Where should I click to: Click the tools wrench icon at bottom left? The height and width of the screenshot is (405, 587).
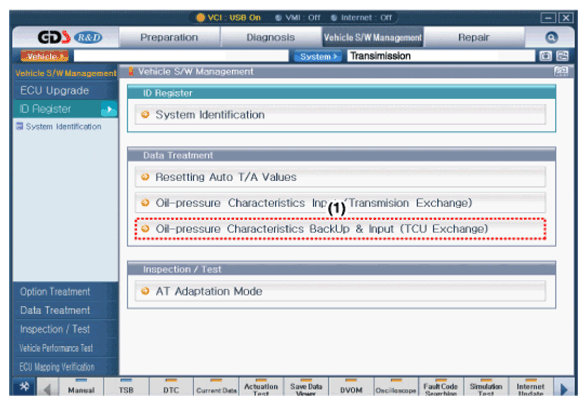coord(25,386)
